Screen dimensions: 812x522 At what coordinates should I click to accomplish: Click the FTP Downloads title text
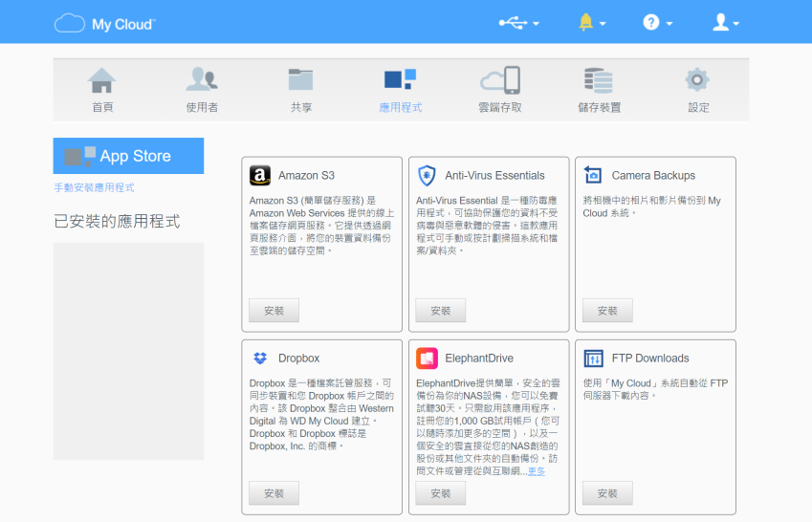tap(650, 359)
